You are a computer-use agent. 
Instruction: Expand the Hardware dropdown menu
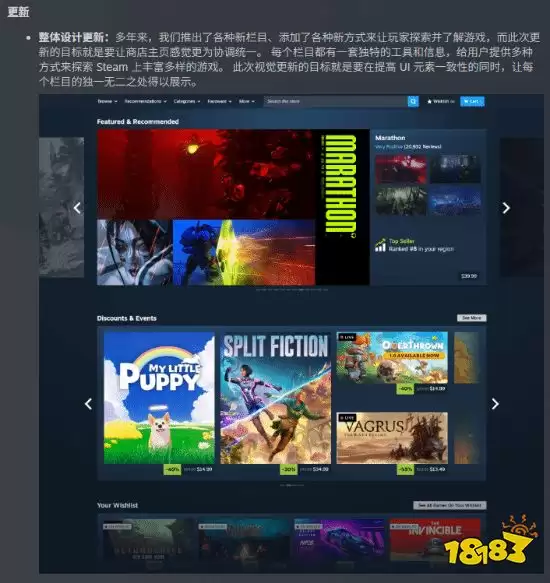click(x=219, y=101)
